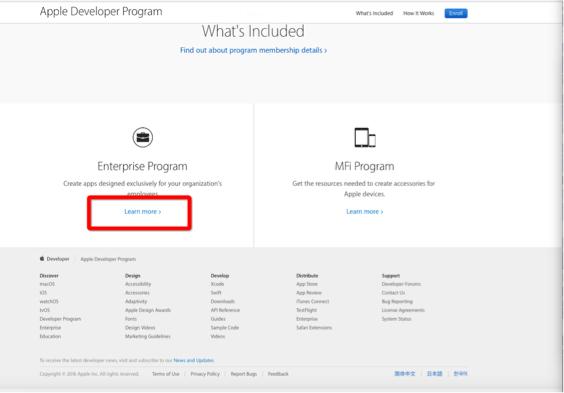Click Apple Developer Program in footer breadcrumb
This screenshot has height=393, width=564.
click(108, 259)
